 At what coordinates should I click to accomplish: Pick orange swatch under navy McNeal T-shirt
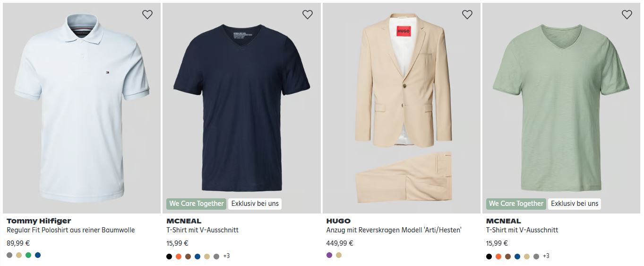pyautogui.click(x=179, y=257)
